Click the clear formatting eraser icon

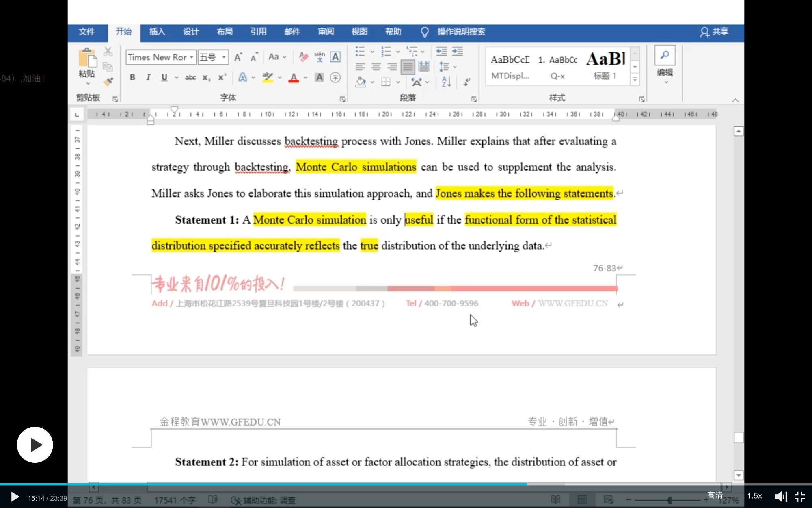click(303, 57)
